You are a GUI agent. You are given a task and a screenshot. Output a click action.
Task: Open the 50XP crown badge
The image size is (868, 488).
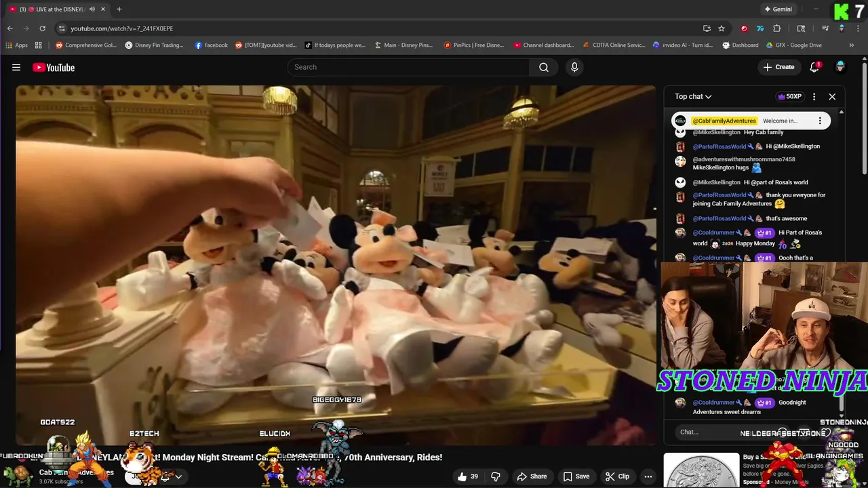pyautogui.click(x=790, y=96)
